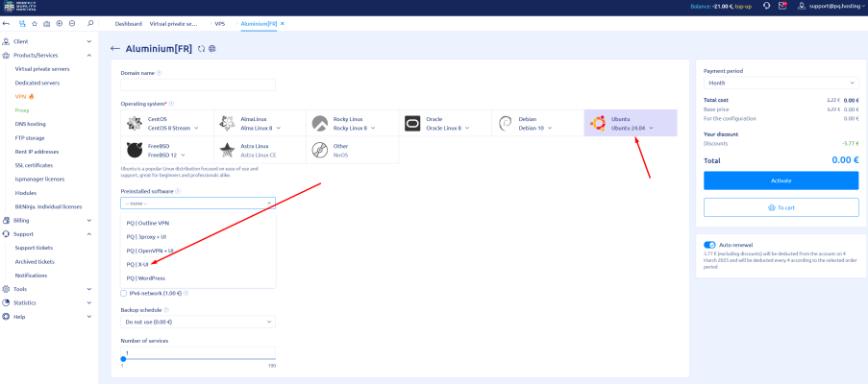Image resolution: width=868 pixels, height=384 pixels.
Task: Click the refresh icon next to Aluminium[FR]
Action: 201,48
